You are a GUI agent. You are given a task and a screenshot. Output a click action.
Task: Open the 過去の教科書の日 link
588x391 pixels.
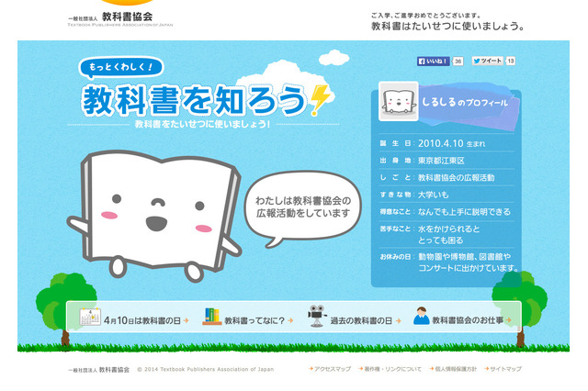click(361, 321)
